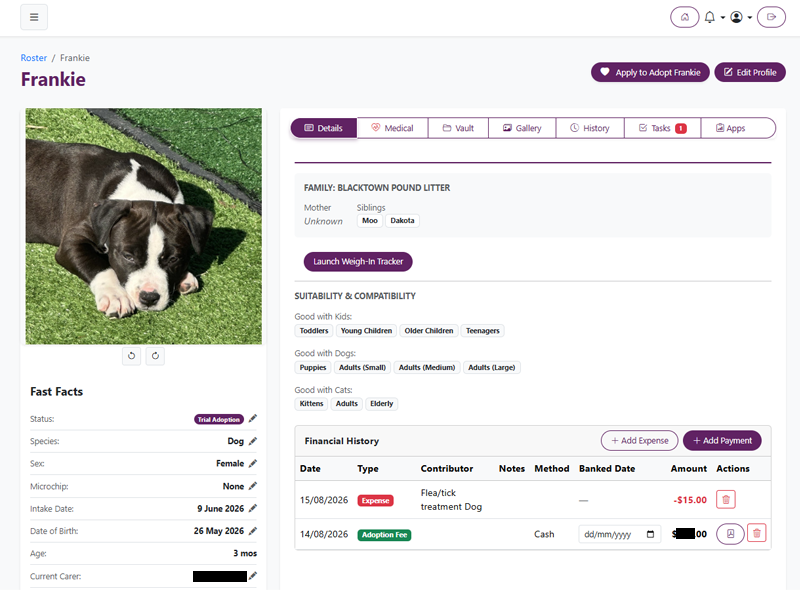
Task: Open sibling Moo's profile
Action: pyautogui.click(x=370, y=221)
